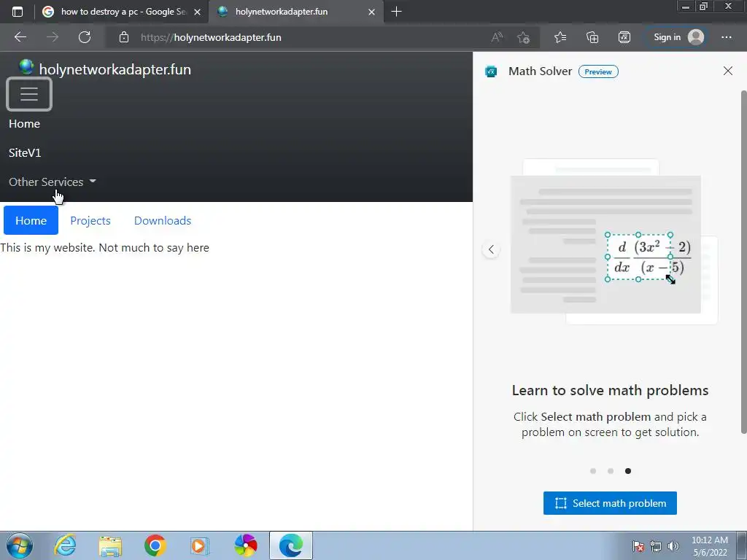Open Action Center flag icon

[638, 546]
